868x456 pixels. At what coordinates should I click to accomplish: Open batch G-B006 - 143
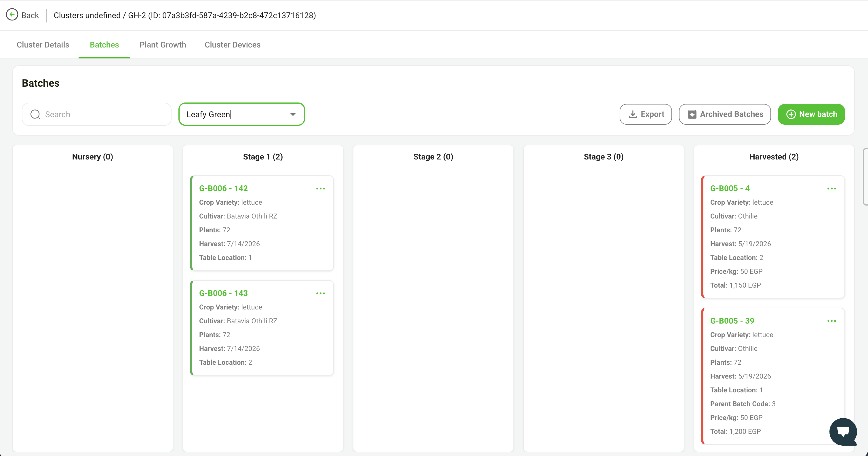pos(223,293)
